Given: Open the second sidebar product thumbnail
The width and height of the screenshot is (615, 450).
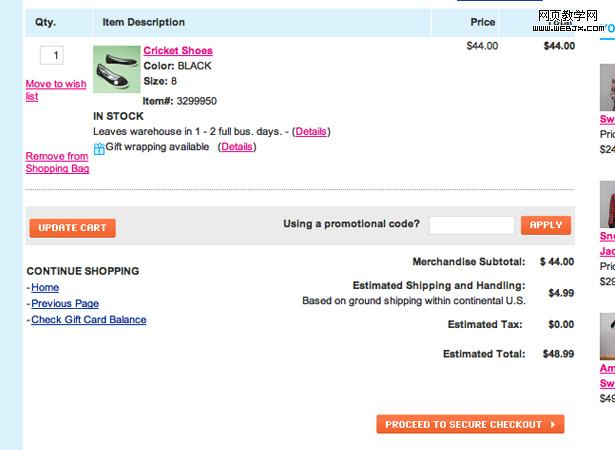Looking at the screenshot, I should point(608,204).
